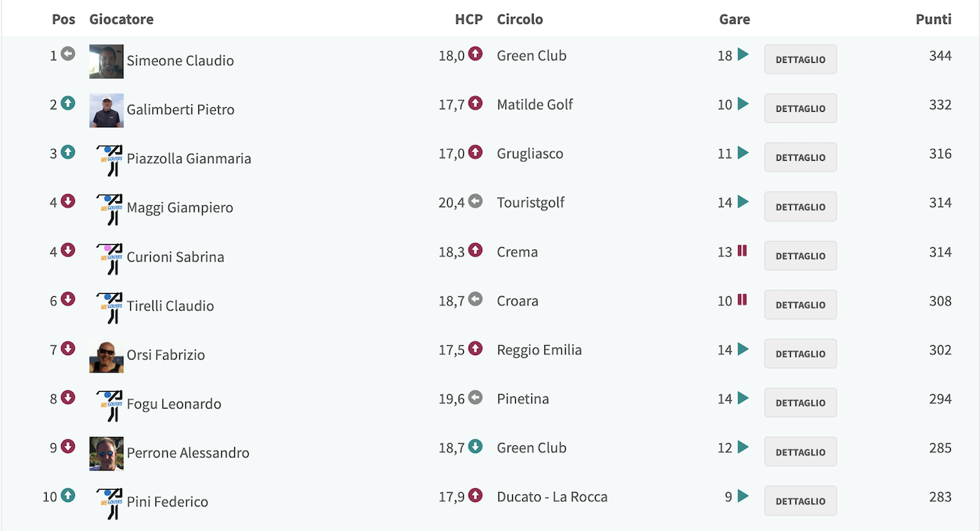Screen dimensions: 980x531
Task: Click the pause icon in Tirelli Claudio's Gare column
Action: (742, 300)
